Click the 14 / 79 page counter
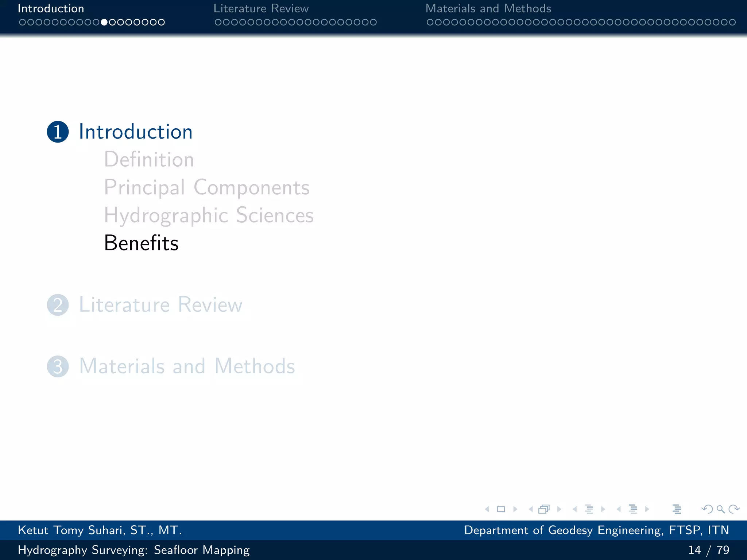This screenshot has width=747, height=560. pos(709,550)
